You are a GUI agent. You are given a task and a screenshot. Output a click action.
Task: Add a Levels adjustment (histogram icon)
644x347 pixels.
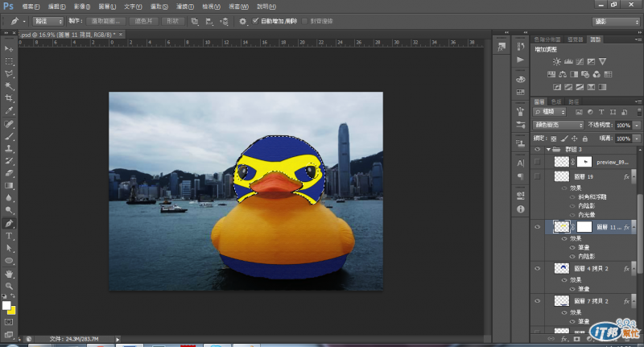[568, 62]
